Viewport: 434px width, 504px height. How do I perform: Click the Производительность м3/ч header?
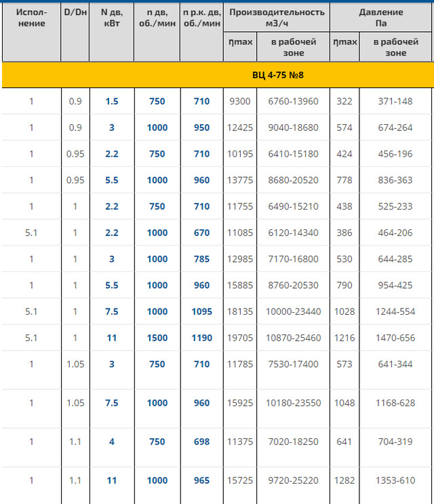pyautogui.click(x=277, y=18)
